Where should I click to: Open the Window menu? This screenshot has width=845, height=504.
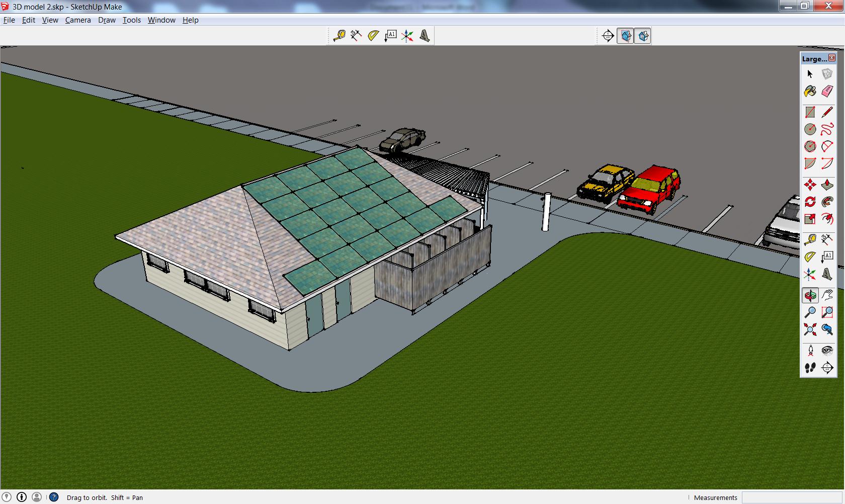(161, 20)
